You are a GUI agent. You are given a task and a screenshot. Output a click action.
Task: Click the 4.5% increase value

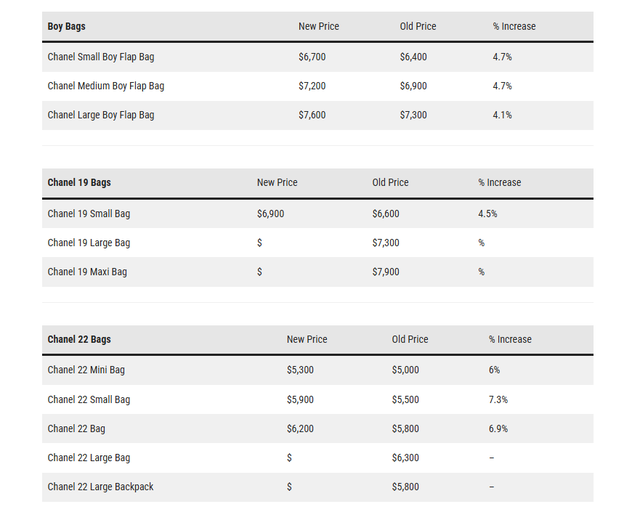pos(487,214)
